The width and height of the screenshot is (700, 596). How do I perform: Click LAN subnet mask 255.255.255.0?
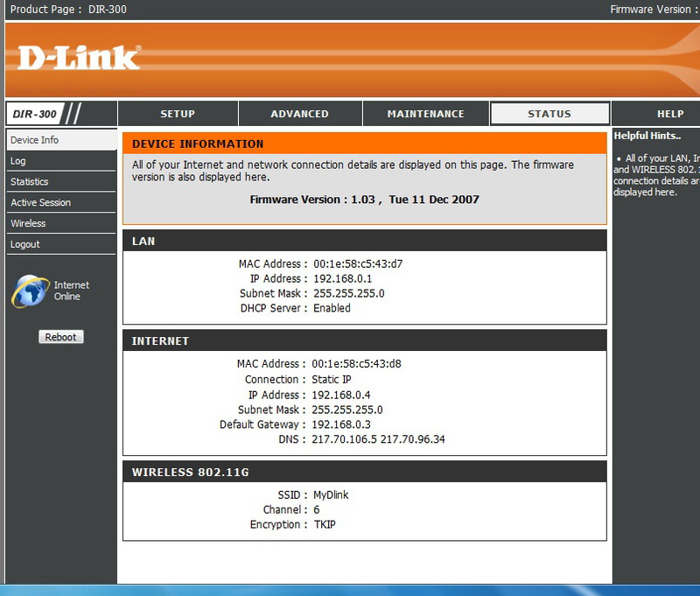(348, 293)
